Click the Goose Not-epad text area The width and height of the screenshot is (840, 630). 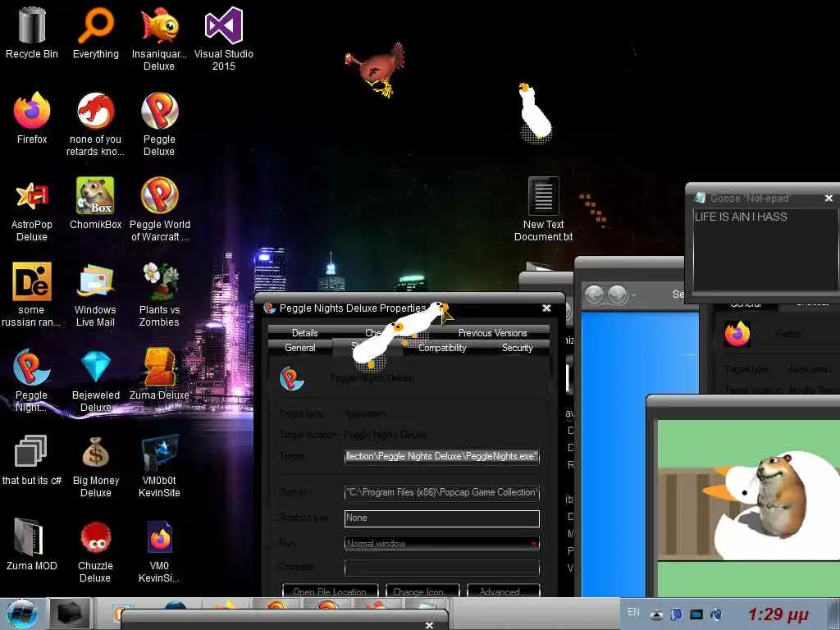point(765,249)
